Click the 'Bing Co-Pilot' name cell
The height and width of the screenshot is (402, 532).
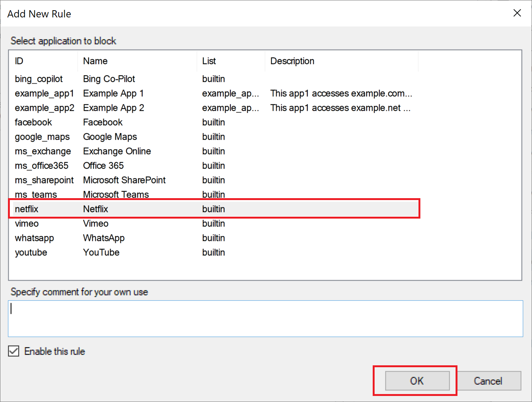109,79
